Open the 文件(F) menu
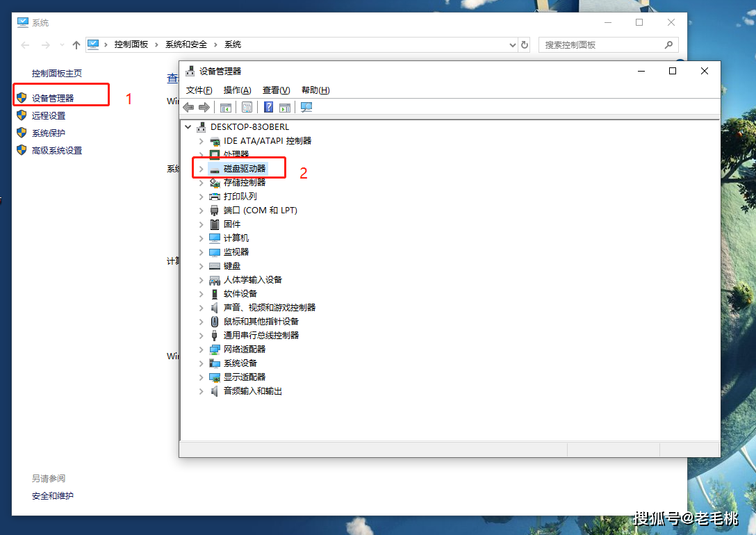The height and width of the screenshot is (535, 756). click(x=199, y=90)
